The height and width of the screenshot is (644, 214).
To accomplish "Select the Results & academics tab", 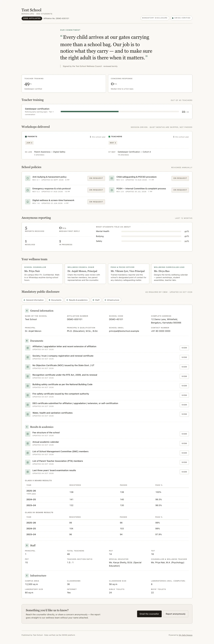I will 77,300.
